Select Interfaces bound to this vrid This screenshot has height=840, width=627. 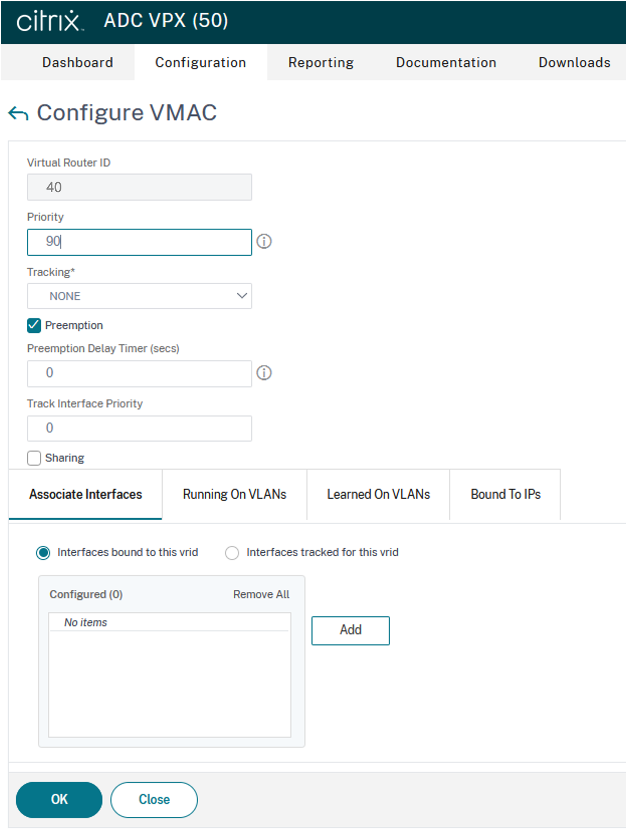43,553
